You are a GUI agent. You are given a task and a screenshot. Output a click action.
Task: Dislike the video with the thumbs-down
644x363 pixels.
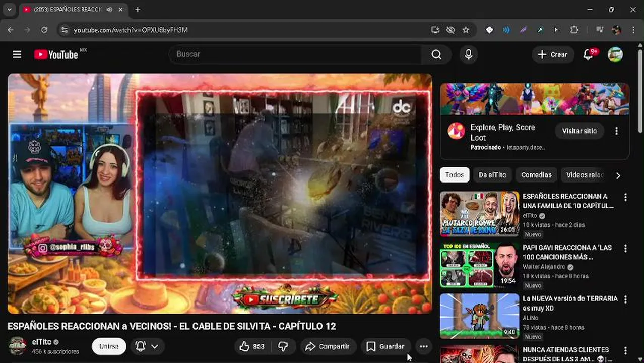283,346
